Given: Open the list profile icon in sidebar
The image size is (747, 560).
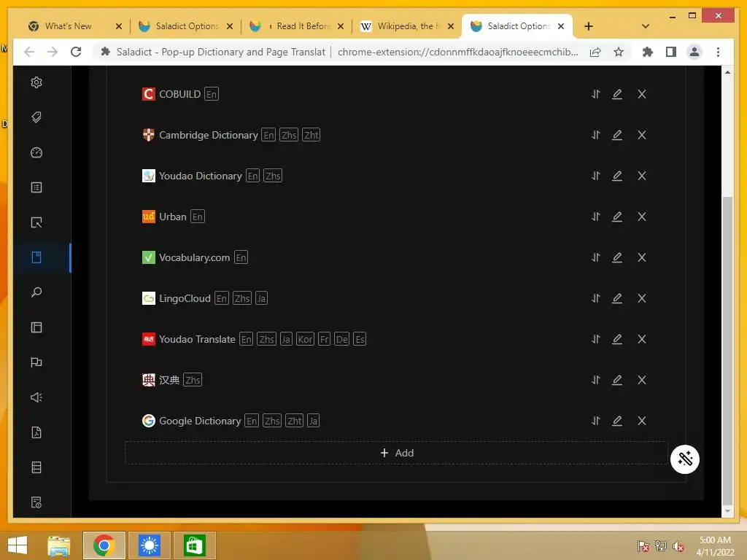Looking at the screenshot, I should pos(36,187).
